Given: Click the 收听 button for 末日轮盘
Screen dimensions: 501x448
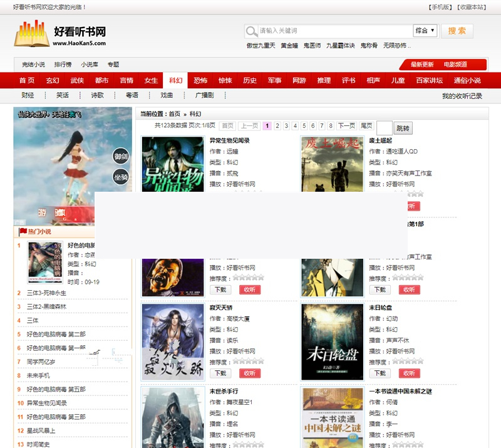Looking at the screenshot, I should (x=410, y=373).
